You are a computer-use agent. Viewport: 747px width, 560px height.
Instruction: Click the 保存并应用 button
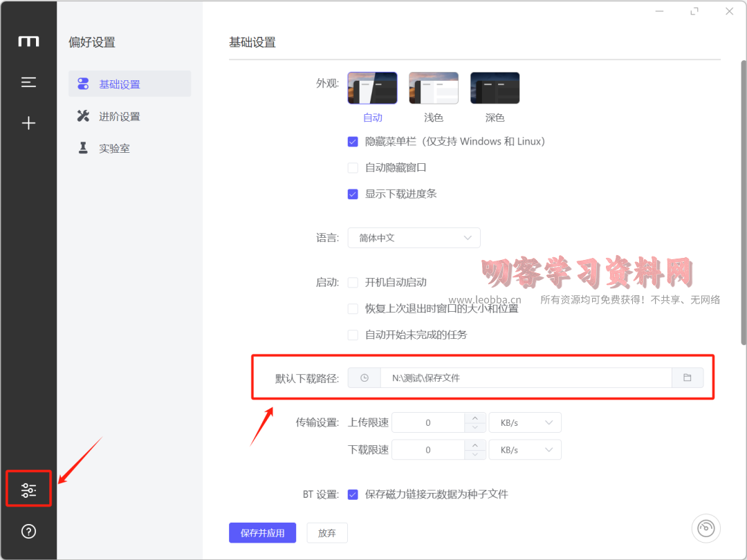coord(262,532)
